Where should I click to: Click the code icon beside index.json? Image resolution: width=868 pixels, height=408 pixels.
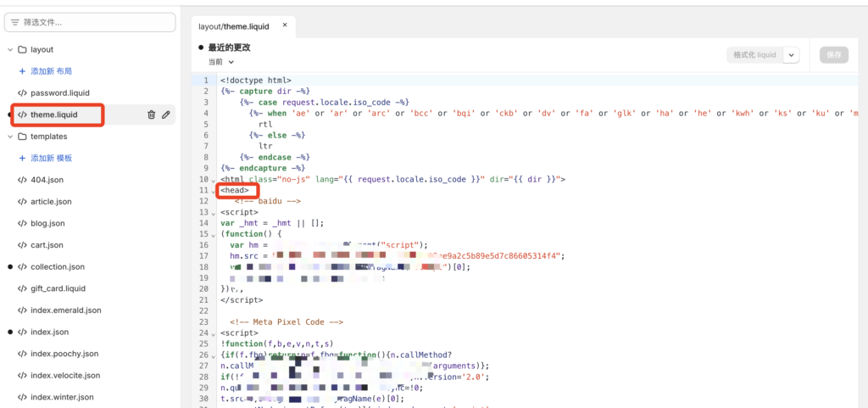click(x=21, y=332)
